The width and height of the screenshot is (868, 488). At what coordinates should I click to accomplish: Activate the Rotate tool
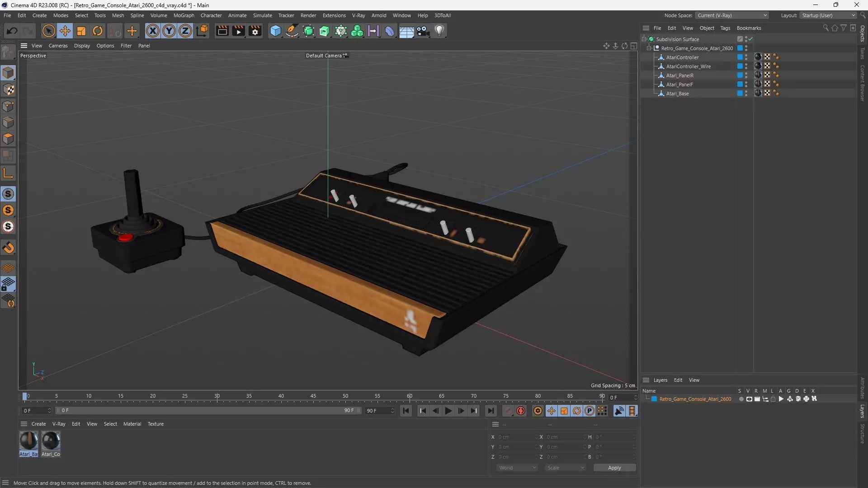click(x=98, y=31)
